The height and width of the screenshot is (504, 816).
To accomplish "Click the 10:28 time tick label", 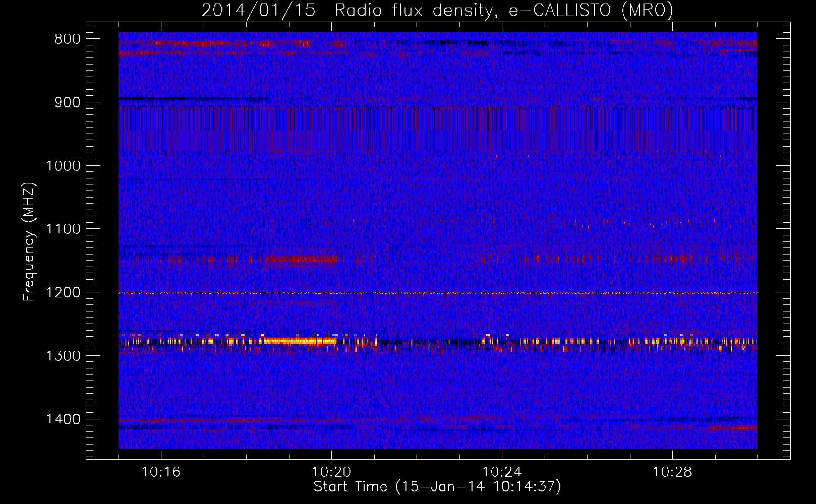I will (673, 472).
